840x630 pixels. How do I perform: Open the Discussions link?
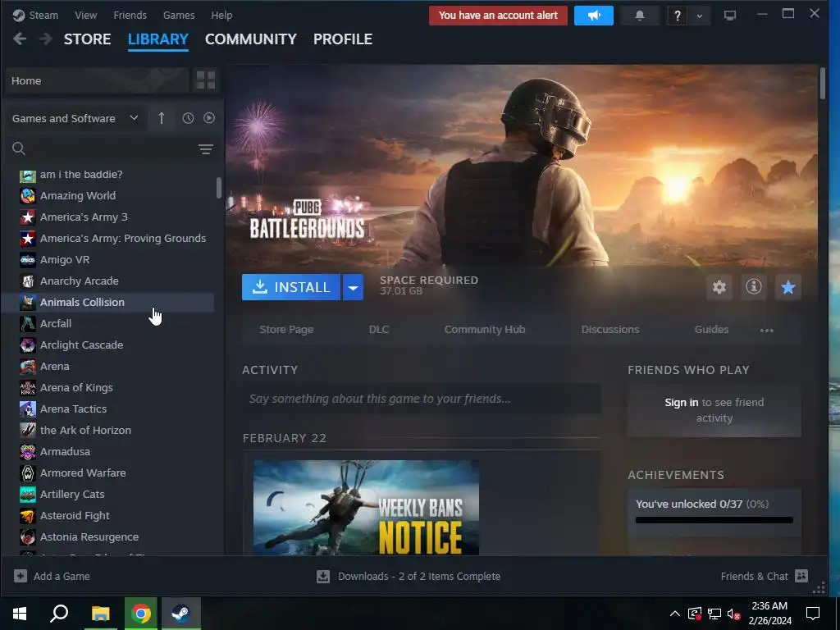(610, 330)
